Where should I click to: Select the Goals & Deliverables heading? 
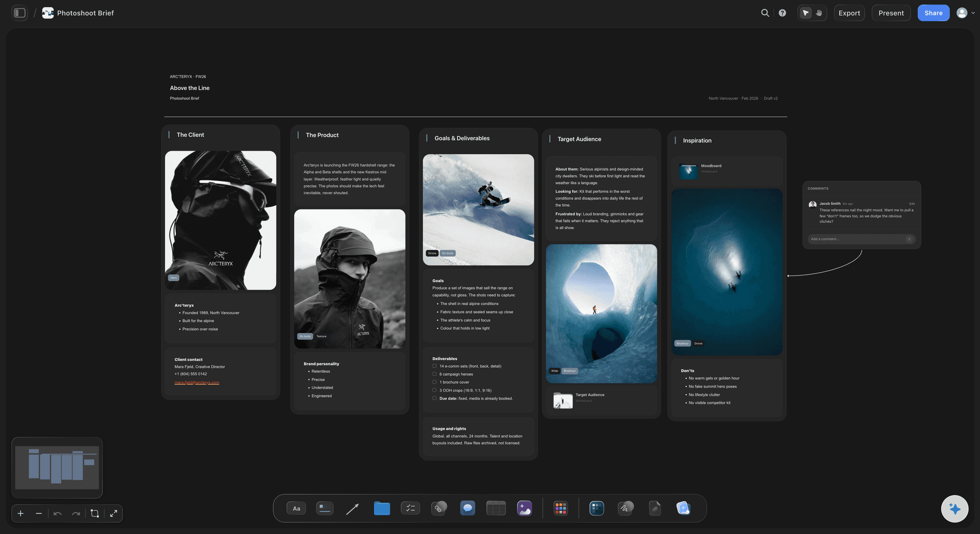pos(462,138)
